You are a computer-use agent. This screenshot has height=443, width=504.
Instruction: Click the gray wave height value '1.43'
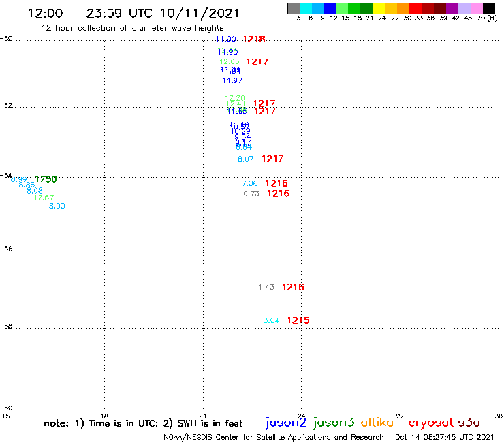point(266,287)
